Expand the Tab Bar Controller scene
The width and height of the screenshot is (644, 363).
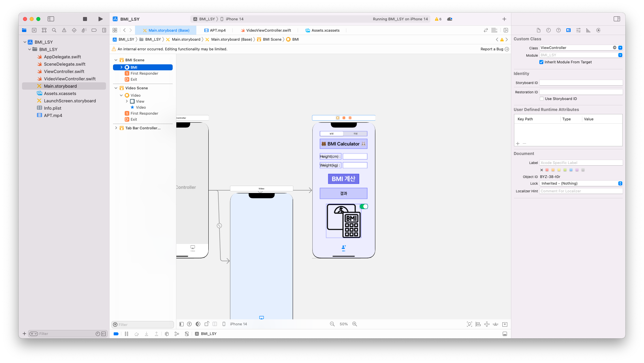point(116,128)
